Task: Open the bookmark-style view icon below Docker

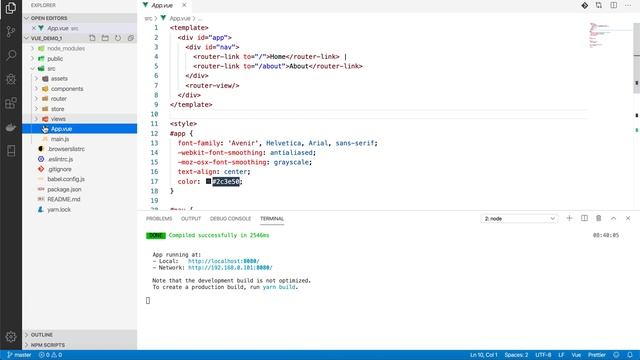Action: coord(11,151)
